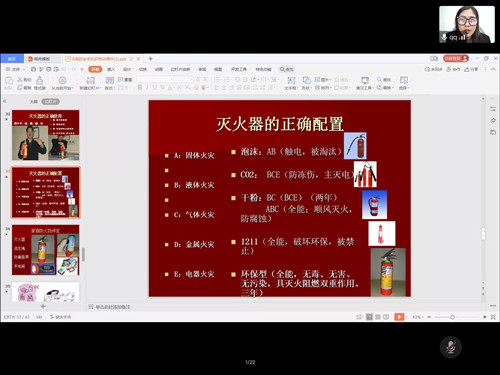Image resolution: width=500 pixels, height=375 pixels.
Task: Click the Shapes tool icon
Action: (x=306, y=80)
